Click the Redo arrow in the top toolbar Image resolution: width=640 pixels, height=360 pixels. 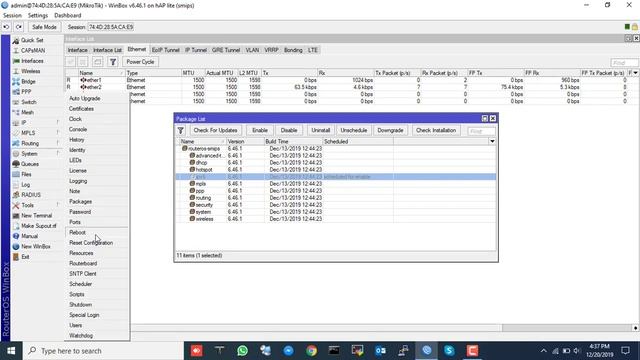click(x=19, y=27)
